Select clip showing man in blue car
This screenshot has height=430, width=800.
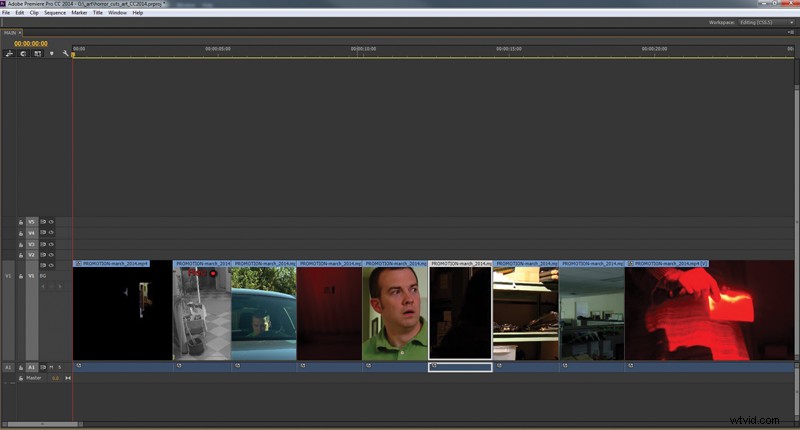[x=264, y=310]
